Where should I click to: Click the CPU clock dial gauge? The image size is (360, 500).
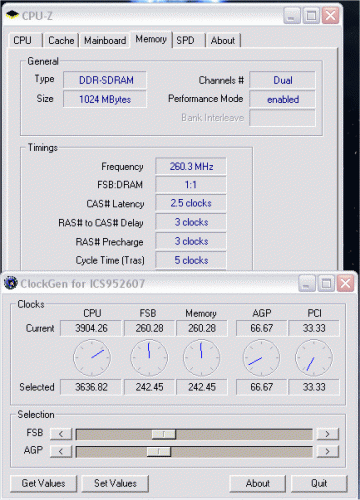(92, 357)
